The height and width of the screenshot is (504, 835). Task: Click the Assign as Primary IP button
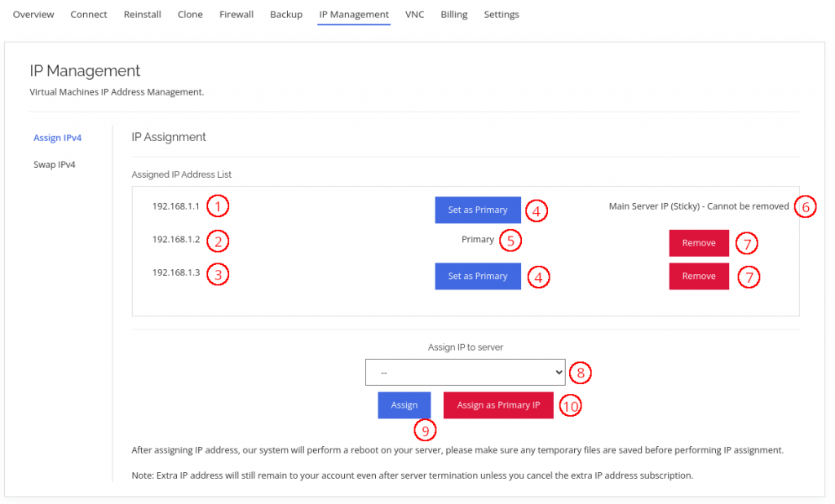coord(497,405)
